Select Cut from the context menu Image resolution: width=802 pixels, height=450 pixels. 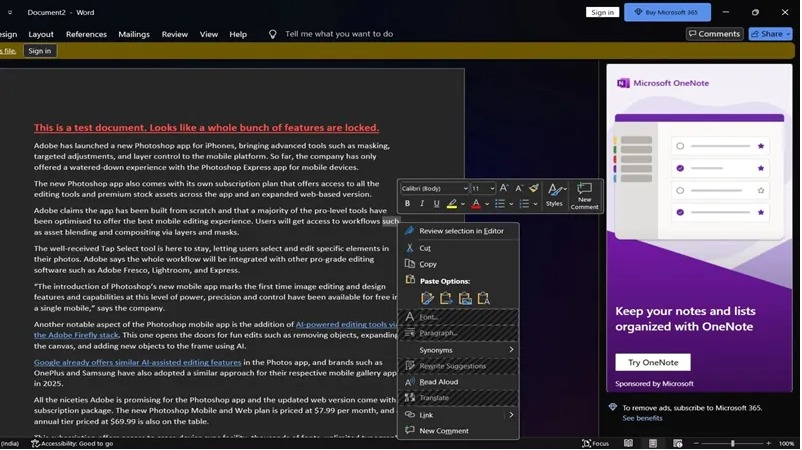(425, 248)
